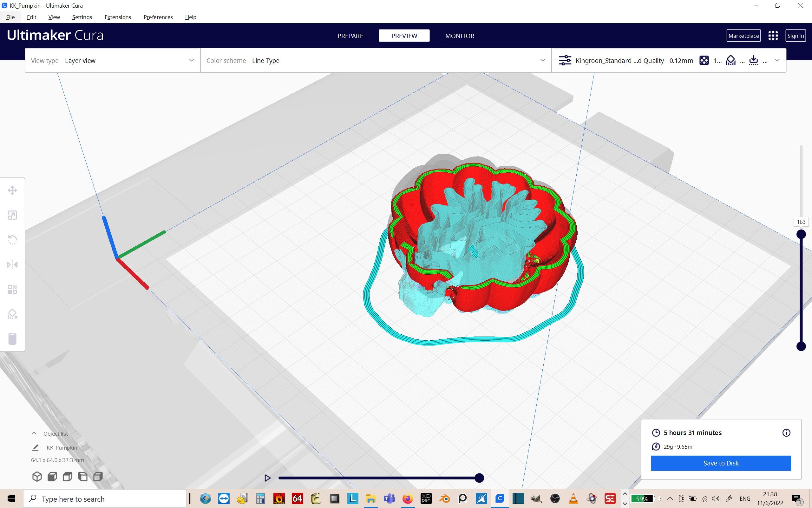Click the upper layer slider handle
This screenshot has width=812, height=508.
(801, 234)
